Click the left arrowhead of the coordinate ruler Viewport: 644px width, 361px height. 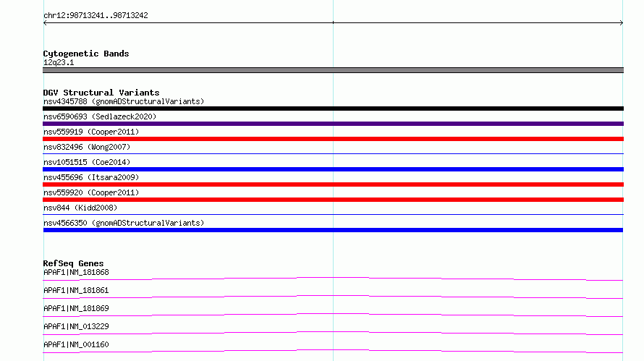(x=45, y=23)
